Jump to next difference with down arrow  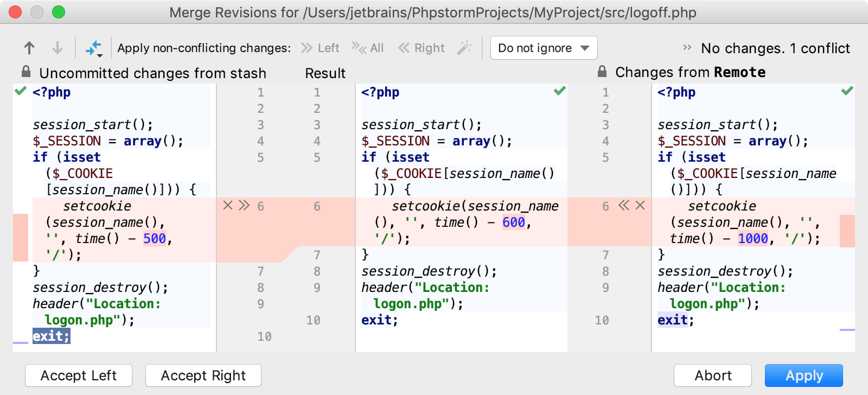pos(57,48)
